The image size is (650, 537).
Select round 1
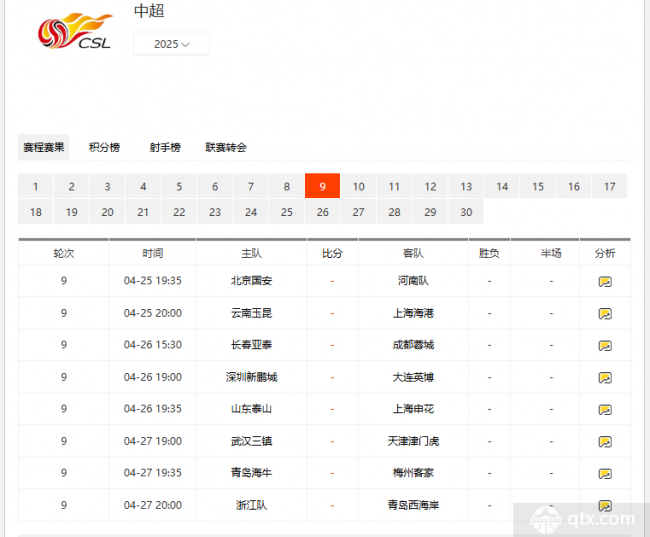click(x=36, y=186)
